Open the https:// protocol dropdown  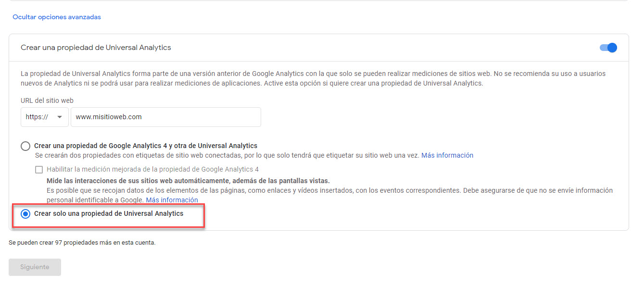[x=45, y=117]
